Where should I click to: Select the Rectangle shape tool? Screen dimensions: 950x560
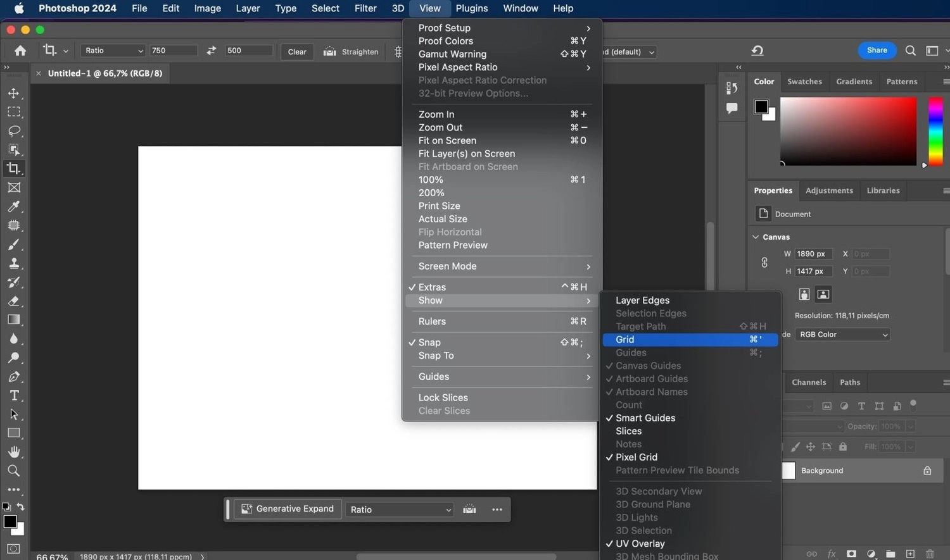pos(13,433)
